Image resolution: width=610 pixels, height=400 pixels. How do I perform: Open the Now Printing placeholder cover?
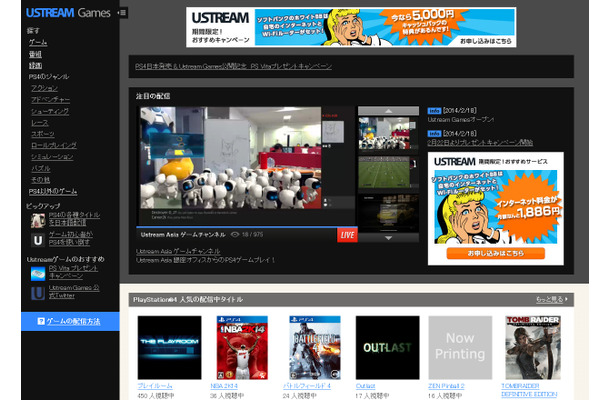click(460, 347)
